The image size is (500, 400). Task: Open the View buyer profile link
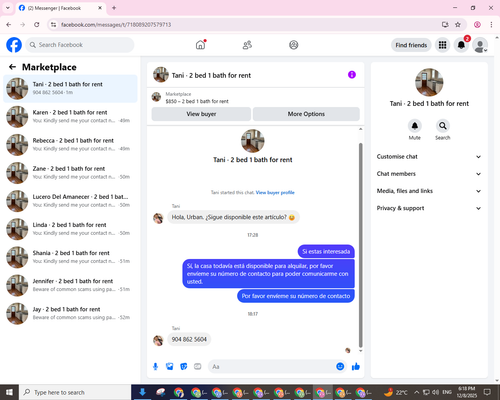point(275,192)
